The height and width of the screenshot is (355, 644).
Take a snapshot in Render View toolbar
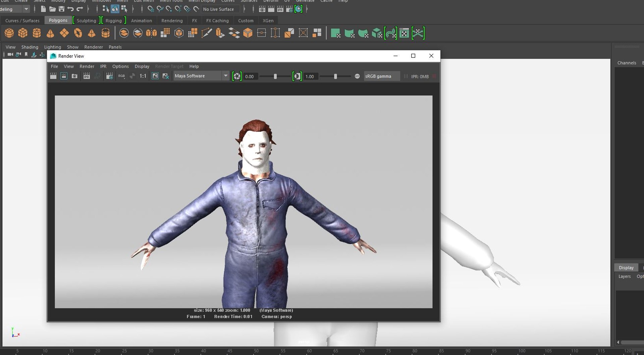(x=74, y=76)
